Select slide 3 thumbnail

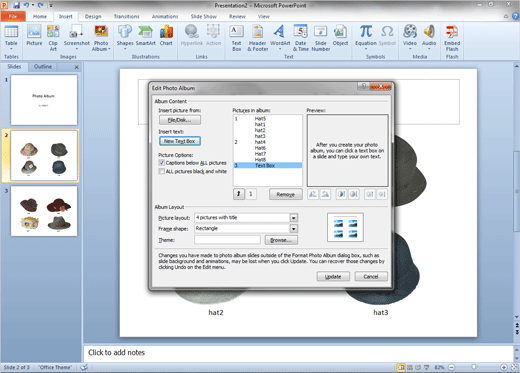44,211
